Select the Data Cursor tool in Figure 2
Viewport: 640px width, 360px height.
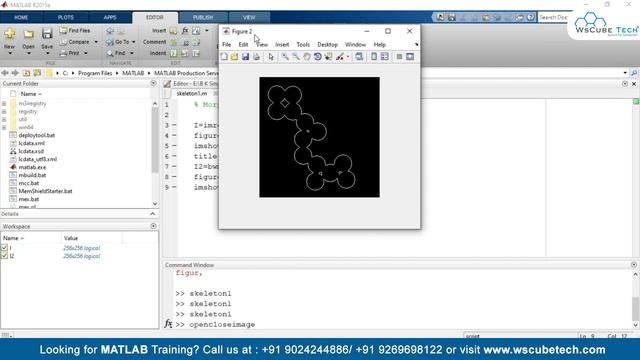pos(328,57)
